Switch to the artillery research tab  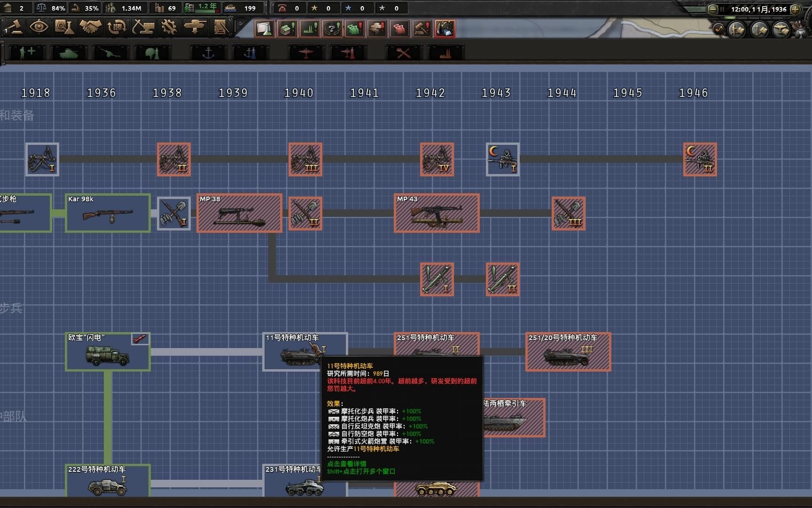(110, 52)
